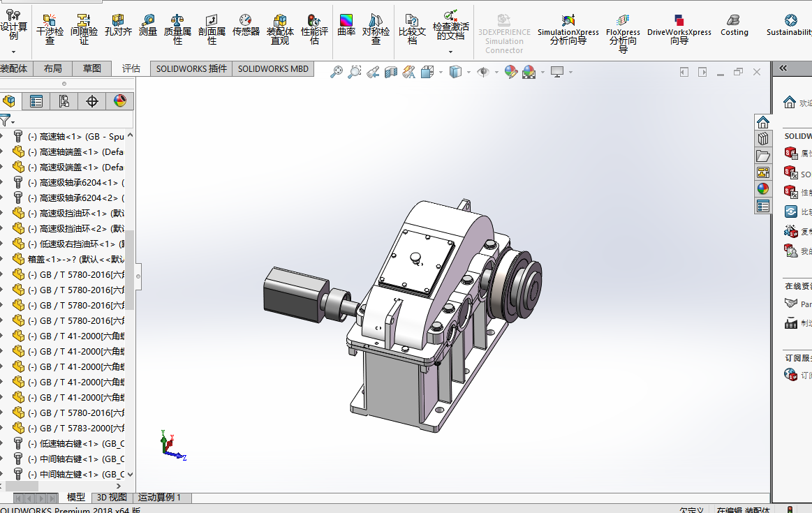The height and width of the screenshot is (513, 812).
Task: Open DriveWorksXpress wizard
Action: (x=679, y=30)
